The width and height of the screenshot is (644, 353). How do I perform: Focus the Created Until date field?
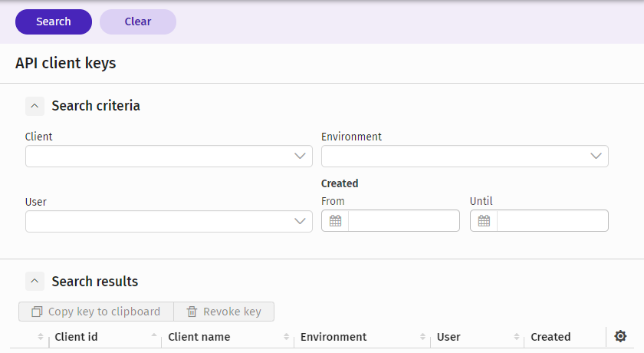(x=553, y=221)
